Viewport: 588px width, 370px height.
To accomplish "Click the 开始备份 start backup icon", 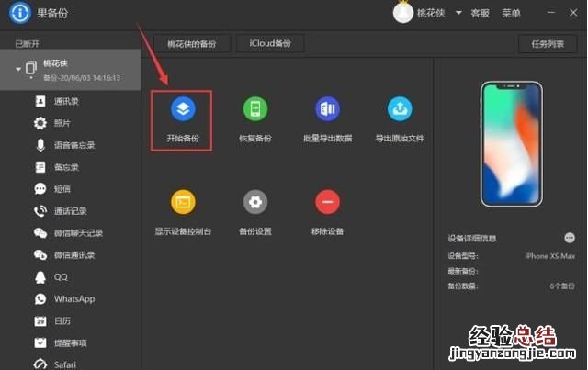I will click(183, 109).
